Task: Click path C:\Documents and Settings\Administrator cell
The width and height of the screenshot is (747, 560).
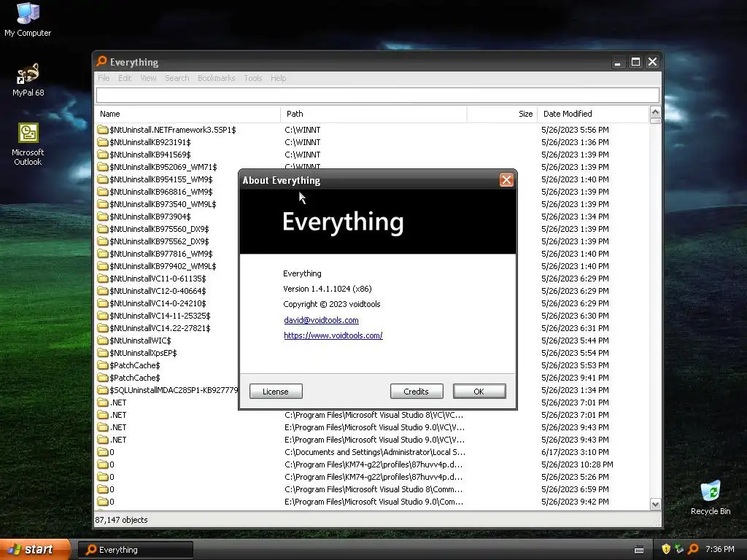Action: coord(375,452)
